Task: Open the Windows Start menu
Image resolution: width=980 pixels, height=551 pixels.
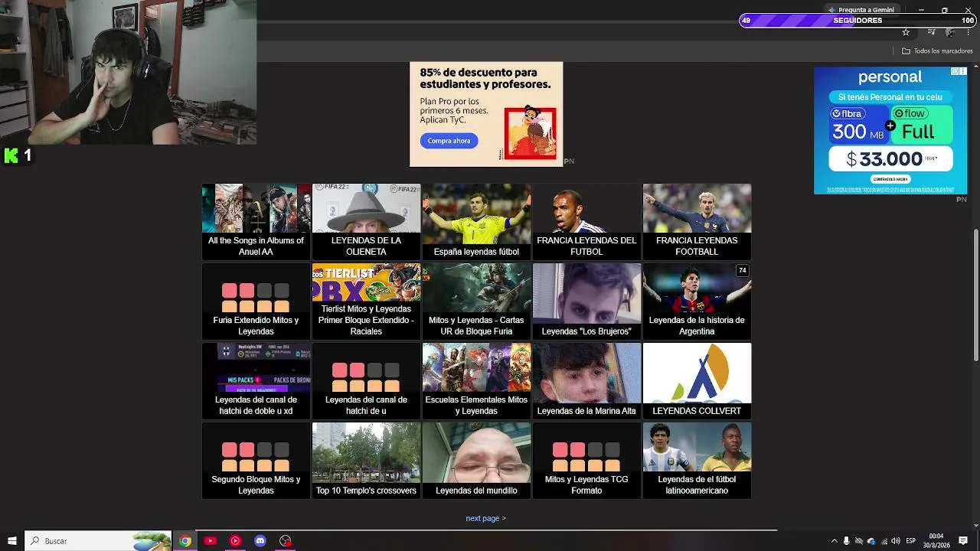Action: [x=11, y=541]
